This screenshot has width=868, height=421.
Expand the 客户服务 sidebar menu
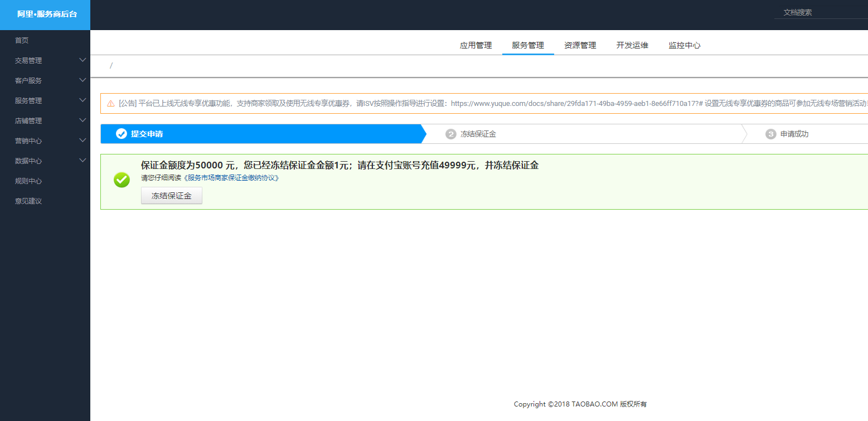pyautogui.click(x=83, y=80)
